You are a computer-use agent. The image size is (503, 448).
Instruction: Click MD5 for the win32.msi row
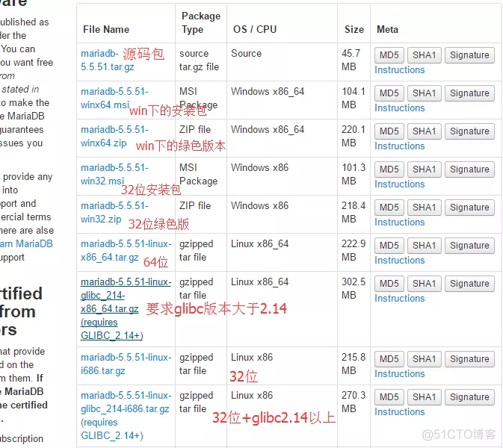click(x=389, y=169)
